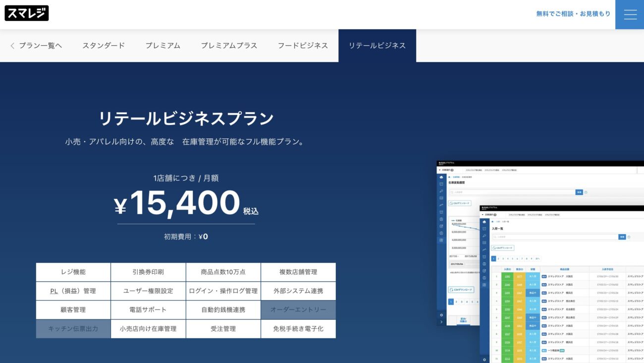This screenshot has width=644, height=363.
Task: Click the greyed キッチン伝票出力 cell
Action: (73, 329)
